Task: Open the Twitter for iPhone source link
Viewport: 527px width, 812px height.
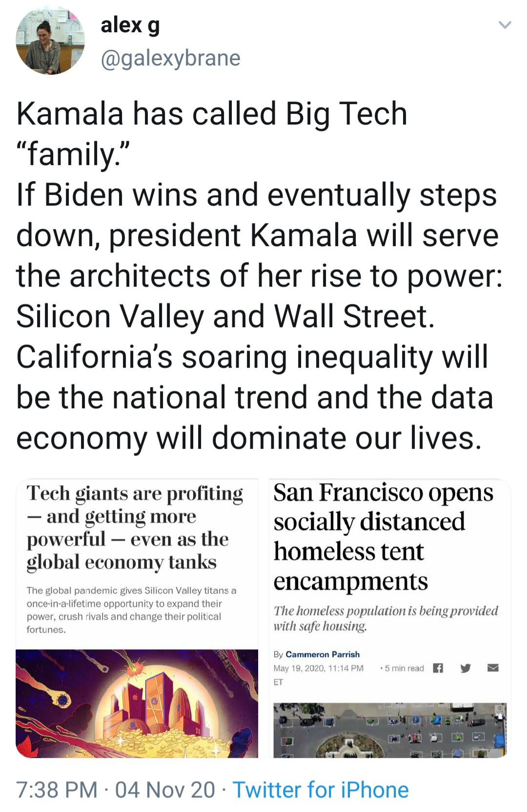Action: pyautogui.click(x=320, y=790)
